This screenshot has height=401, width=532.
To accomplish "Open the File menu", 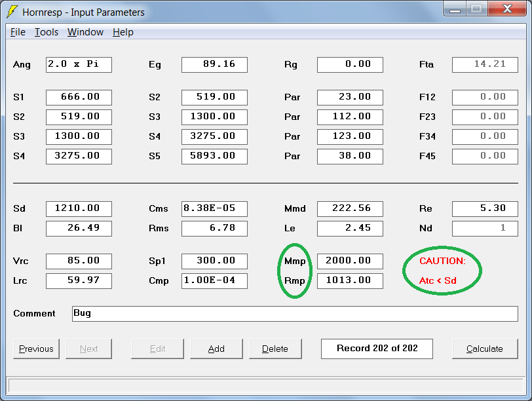I will tap(18, 32).
